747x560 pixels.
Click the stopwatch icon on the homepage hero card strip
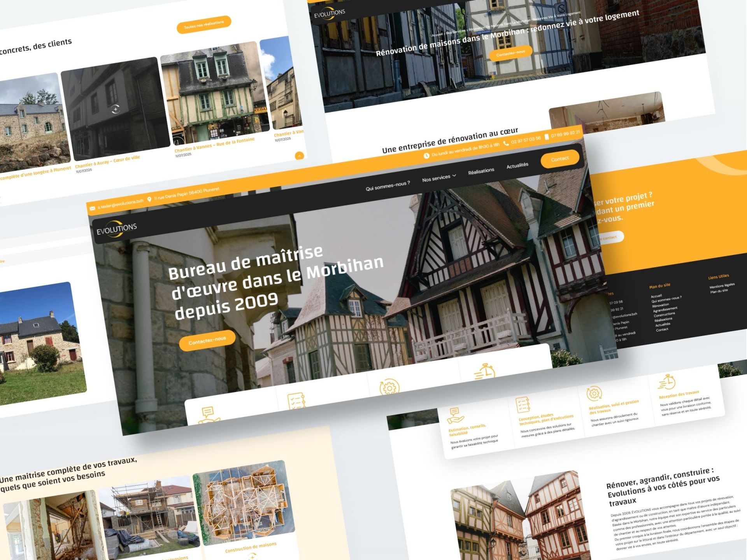(485, 371)
